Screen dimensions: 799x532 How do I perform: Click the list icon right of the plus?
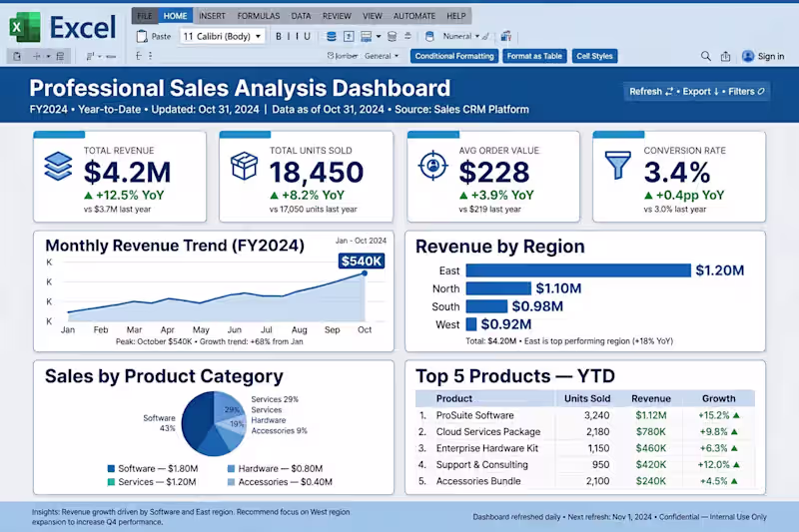click(60, 56)
